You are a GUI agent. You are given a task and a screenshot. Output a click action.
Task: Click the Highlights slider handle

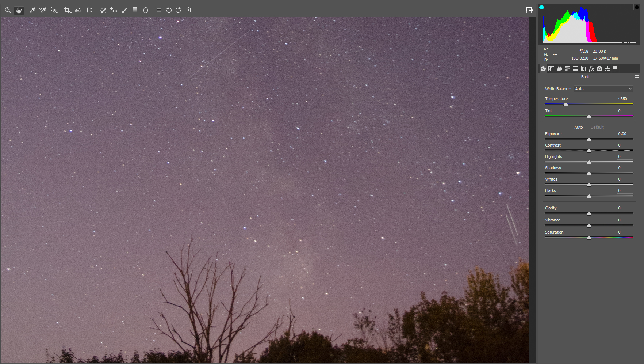pyautogui.click(x=589, y=162)
